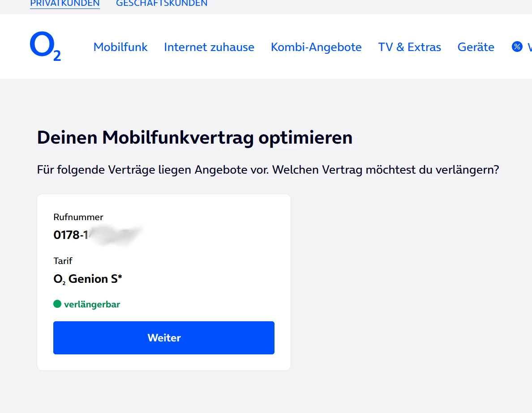Screen dimensions: 532x413
Task: Switch to the PRIVATKUNDEN tab
Action: tap(64, 4)
